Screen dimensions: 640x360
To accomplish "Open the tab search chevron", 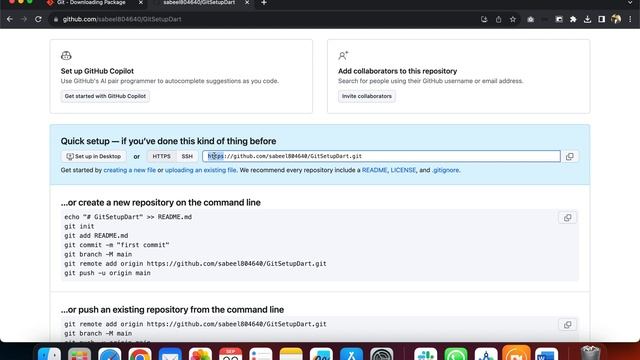I will click(630, 3).
